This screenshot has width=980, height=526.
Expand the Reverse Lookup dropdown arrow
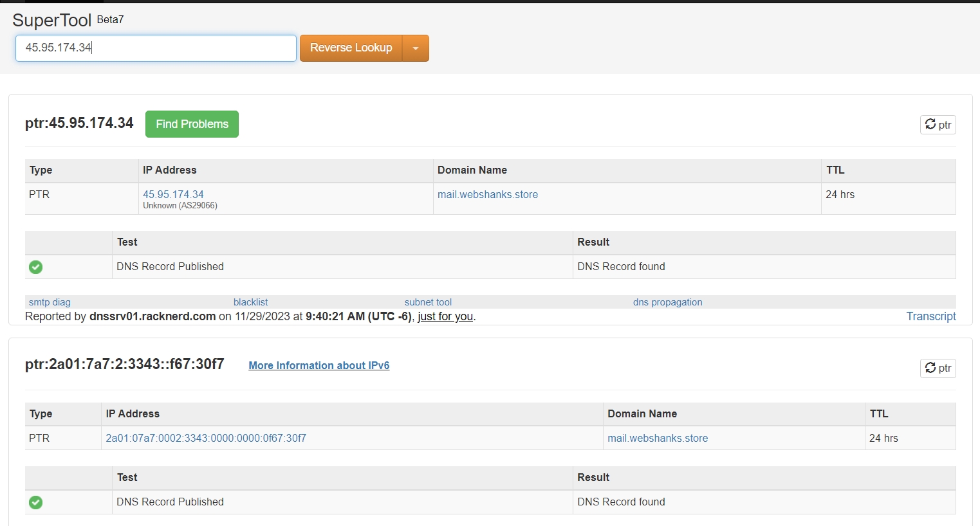[x=416, y=48]
